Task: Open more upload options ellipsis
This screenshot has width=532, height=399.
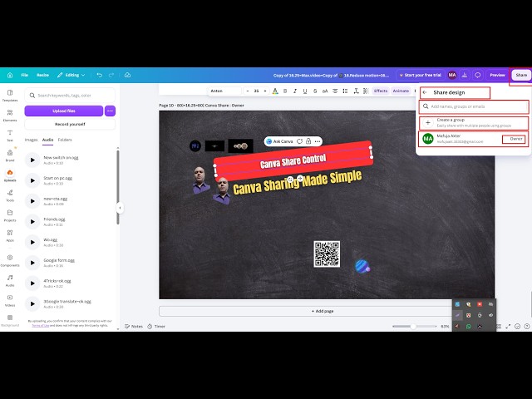Action: (x=110, y=111)
